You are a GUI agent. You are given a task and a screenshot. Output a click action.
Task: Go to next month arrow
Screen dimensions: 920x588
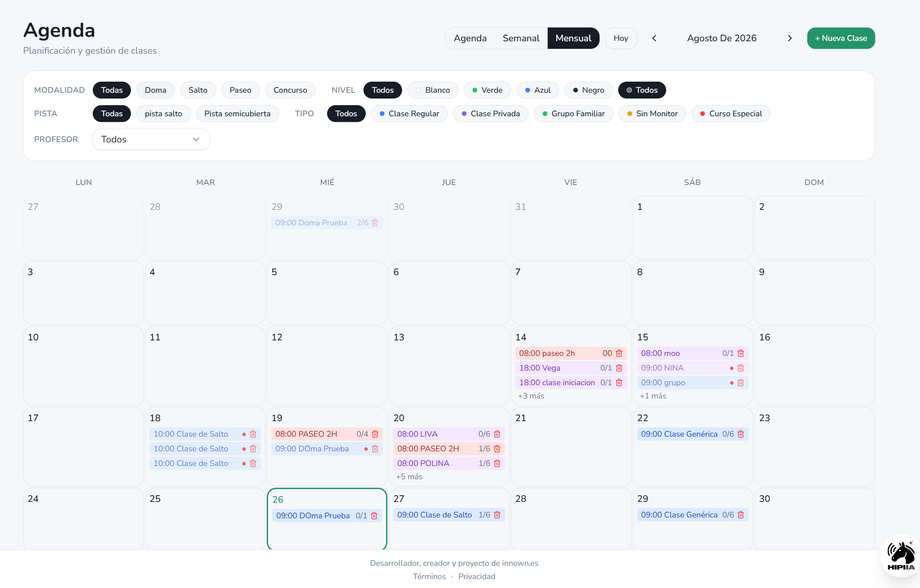(790, 38)
